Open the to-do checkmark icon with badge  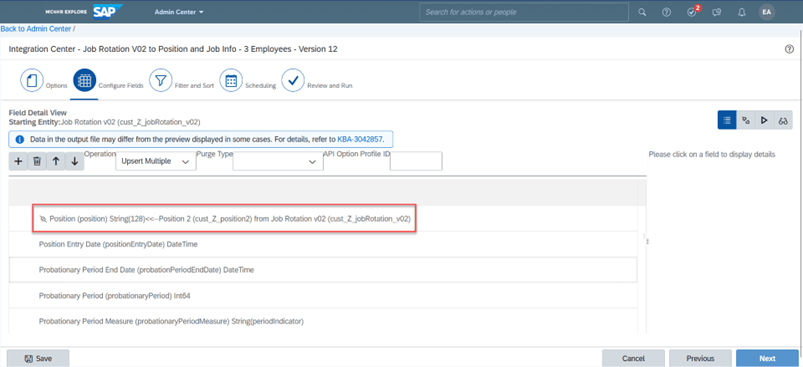click(x=692, y=12)
